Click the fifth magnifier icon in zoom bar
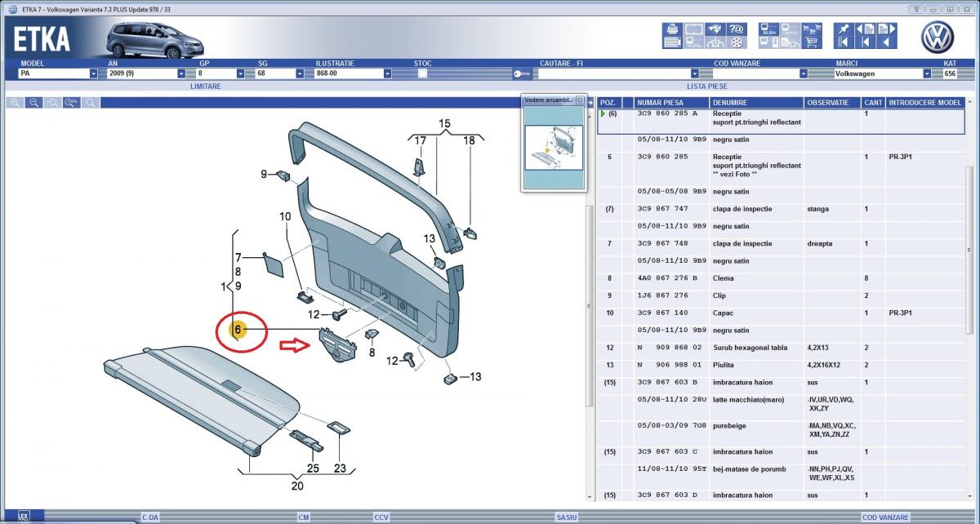The width and height of the screenshot is (980, 524). click(x=91, y=103)
